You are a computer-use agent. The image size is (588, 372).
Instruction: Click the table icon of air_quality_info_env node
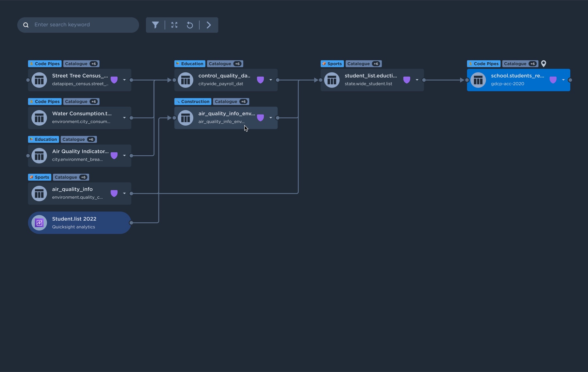pos(186,118)
